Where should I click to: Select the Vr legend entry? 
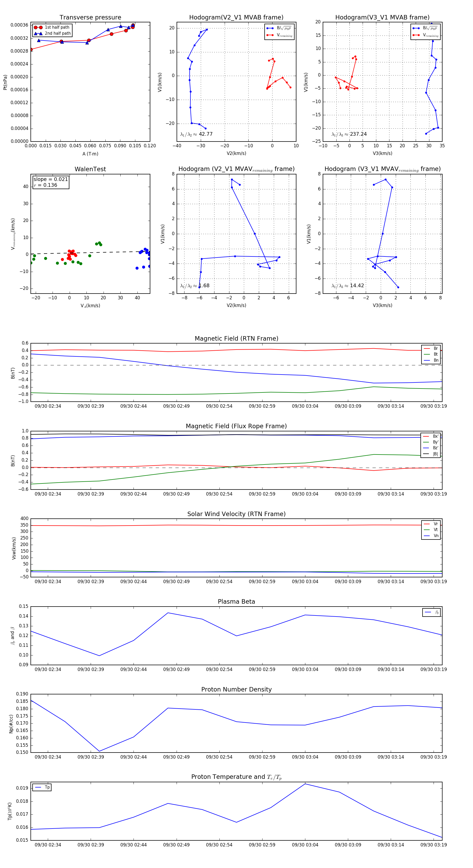pos(431,524)
